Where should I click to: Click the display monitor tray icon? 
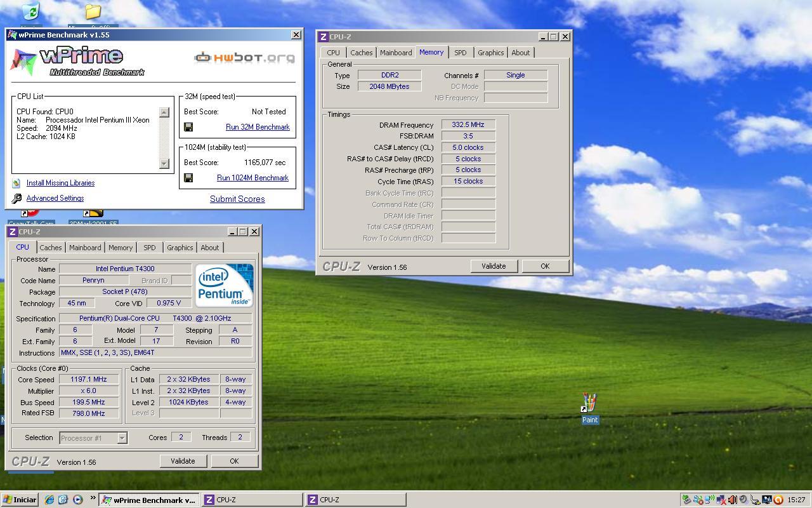[767, 500]
